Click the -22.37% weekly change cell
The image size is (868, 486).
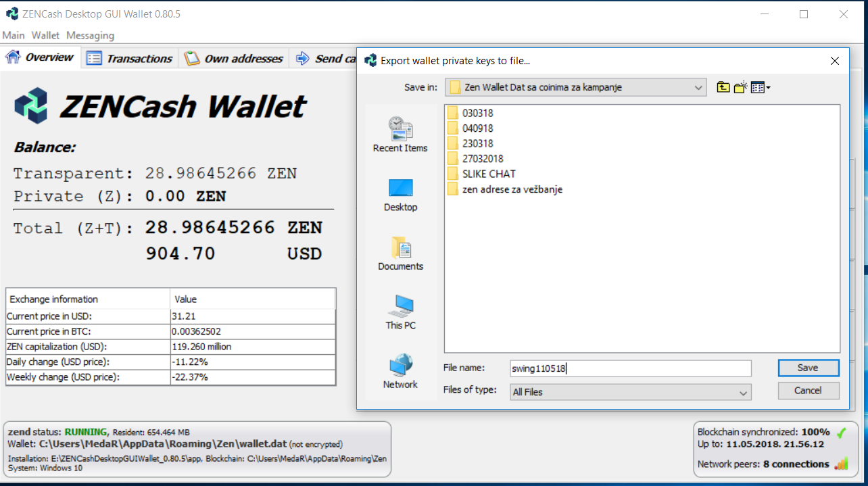pyautogui.click(x=253, y=377)
